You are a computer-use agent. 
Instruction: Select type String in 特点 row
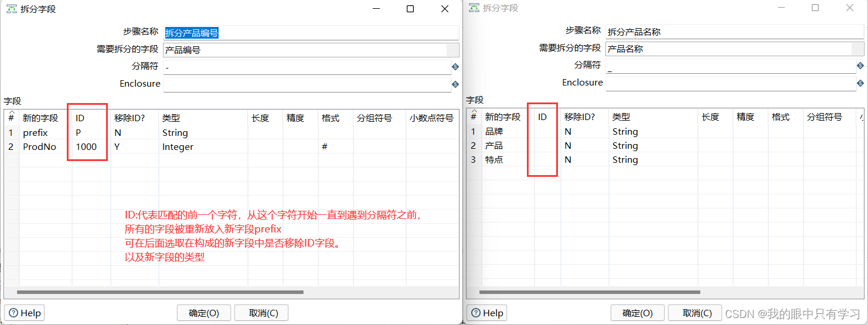click(x=653, y=160)
